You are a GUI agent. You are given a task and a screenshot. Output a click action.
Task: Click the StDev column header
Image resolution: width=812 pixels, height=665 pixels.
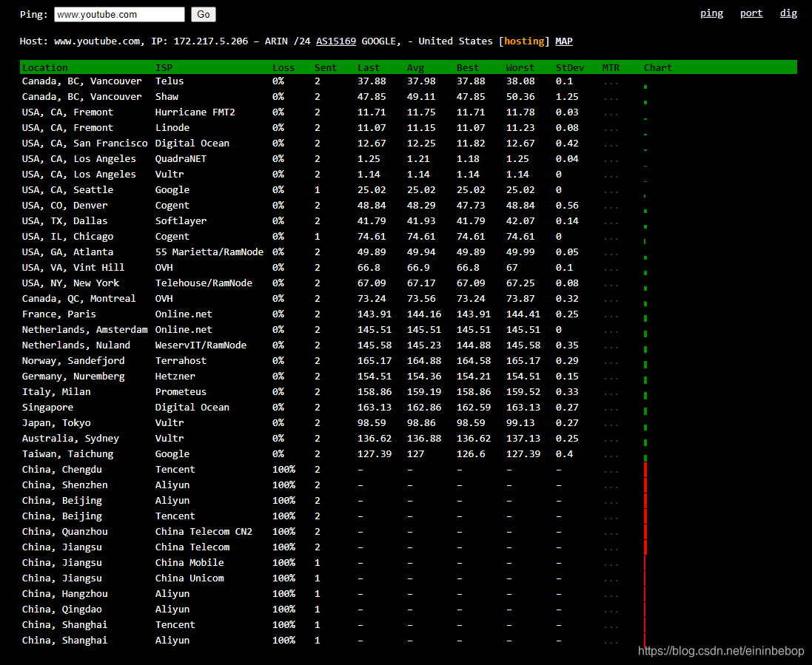570,67
